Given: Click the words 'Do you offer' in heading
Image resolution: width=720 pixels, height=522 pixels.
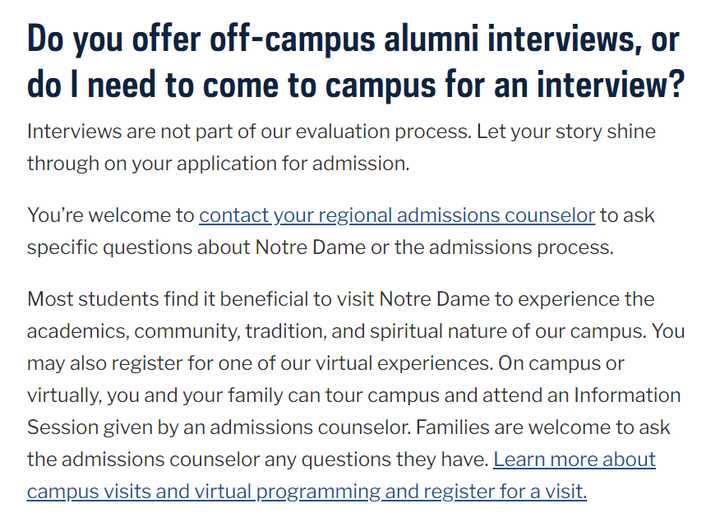Looking at the screenshot, I should (112, 40).
